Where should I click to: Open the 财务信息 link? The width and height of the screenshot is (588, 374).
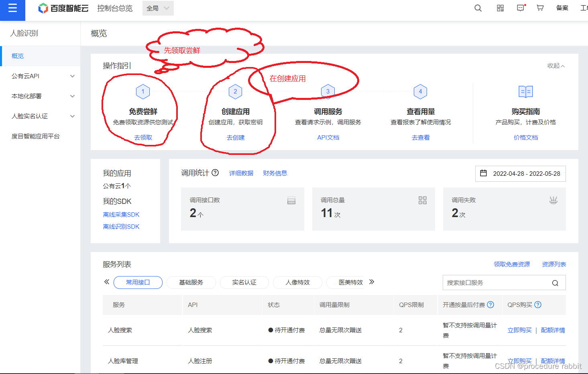point(275,173)
